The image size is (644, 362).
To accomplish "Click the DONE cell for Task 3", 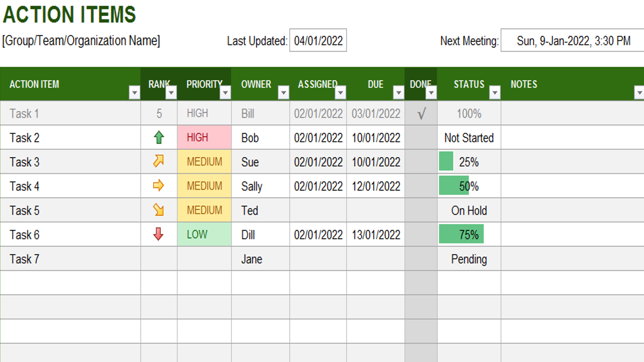I will (x=421, y=162).
